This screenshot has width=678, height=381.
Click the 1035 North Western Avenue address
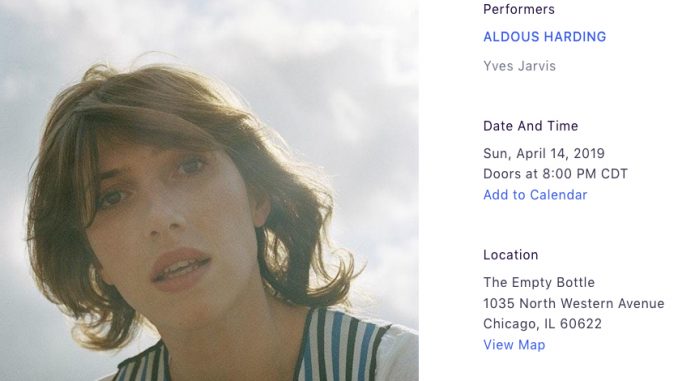coord(573,303)
